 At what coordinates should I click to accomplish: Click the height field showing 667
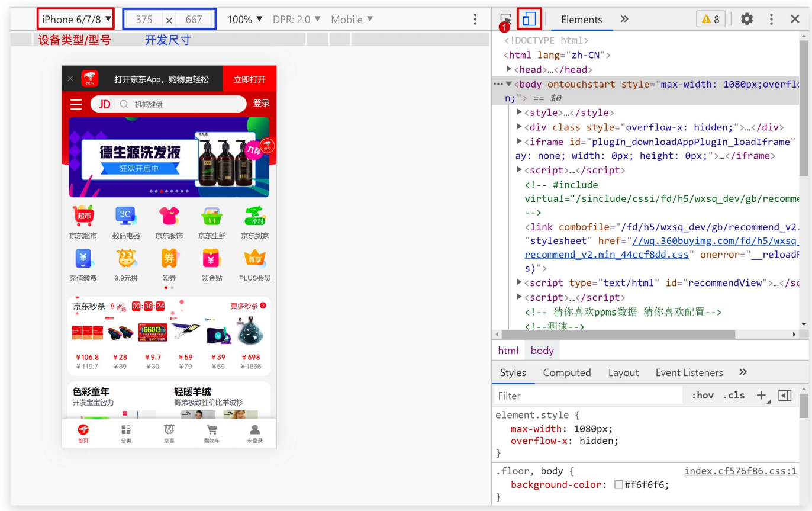point(194,20)
